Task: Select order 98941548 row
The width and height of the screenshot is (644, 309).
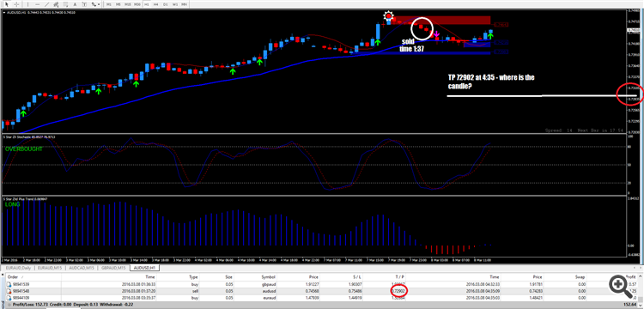Action: (x=322, y=290)
